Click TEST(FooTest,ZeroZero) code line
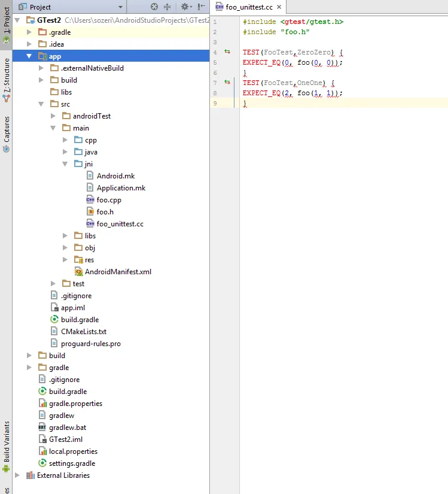Viewport: 448px width, 494px height. (x=292, y=52)
